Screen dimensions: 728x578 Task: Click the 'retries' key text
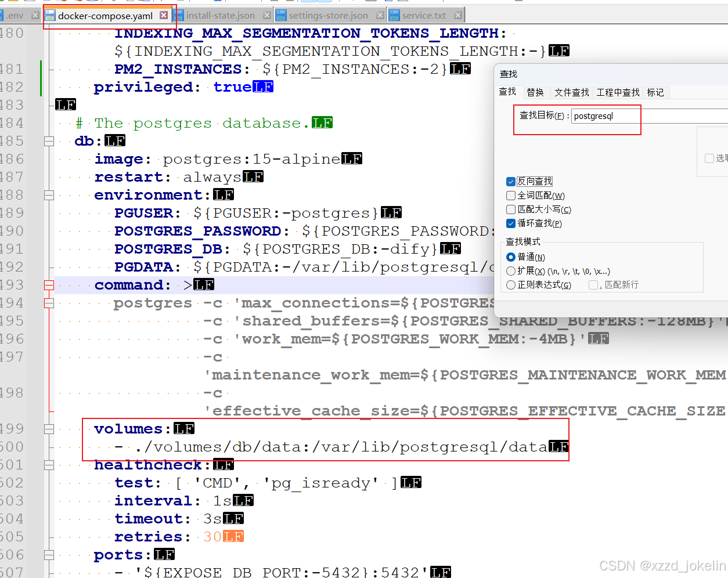149,537
